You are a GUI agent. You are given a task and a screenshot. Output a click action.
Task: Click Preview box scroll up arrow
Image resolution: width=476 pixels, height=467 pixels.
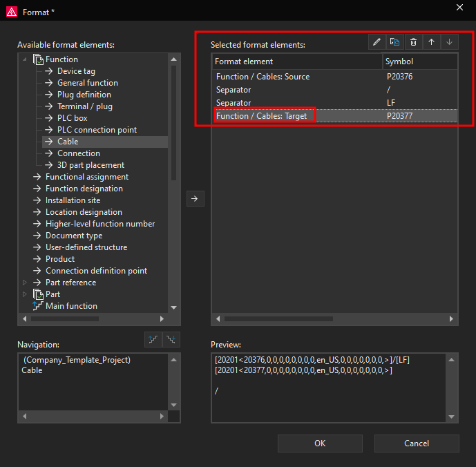point(451,360)
